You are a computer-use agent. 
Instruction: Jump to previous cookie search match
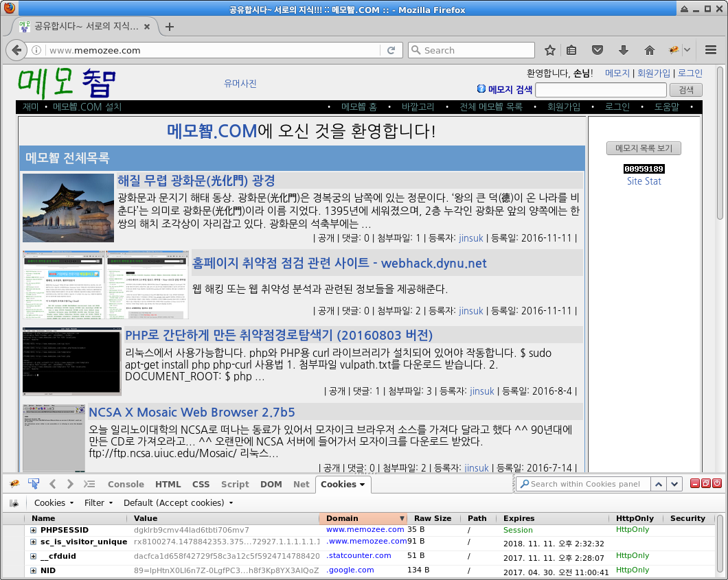(x=659, y=484)
